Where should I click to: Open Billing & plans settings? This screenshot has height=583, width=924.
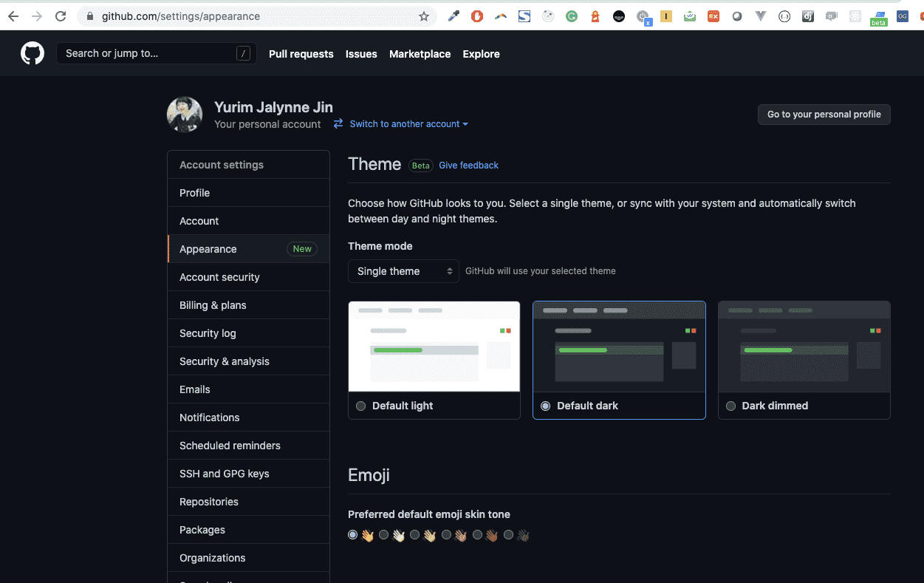(248, 305)
